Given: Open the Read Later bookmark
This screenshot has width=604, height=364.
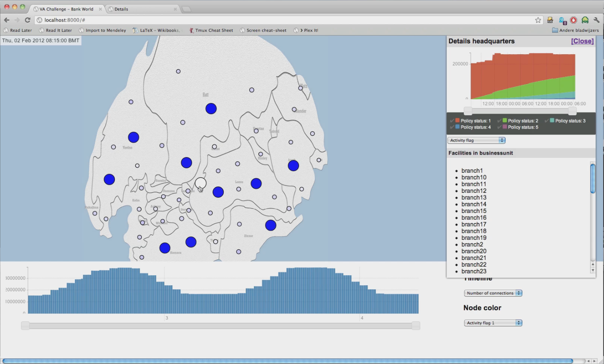Looking at the screenshot, I should click(18, 30).
